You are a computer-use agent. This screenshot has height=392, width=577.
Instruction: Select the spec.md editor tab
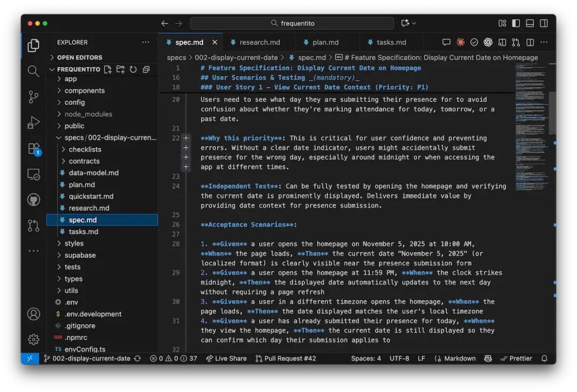click(190, 42)
